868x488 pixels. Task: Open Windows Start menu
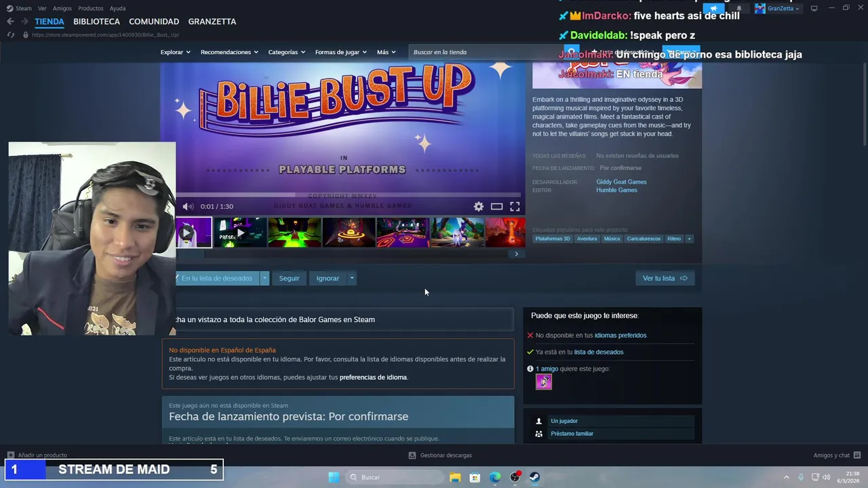tap(334, 477)
